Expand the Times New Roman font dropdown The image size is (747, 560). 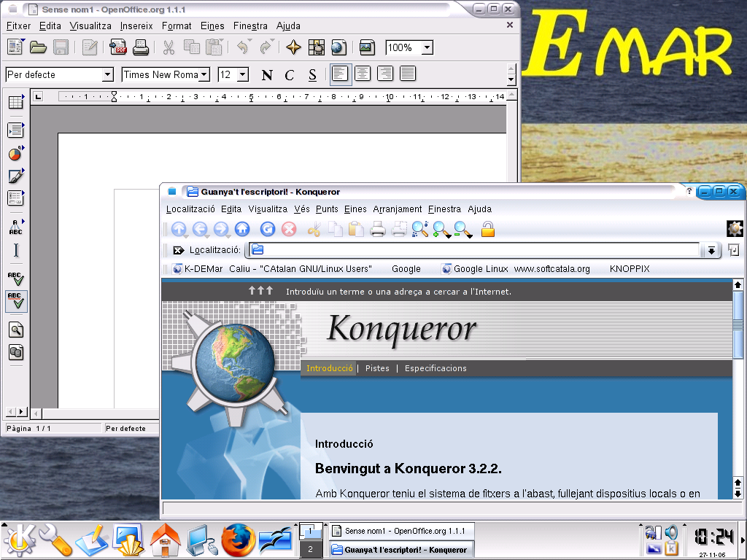click(204, 74)
